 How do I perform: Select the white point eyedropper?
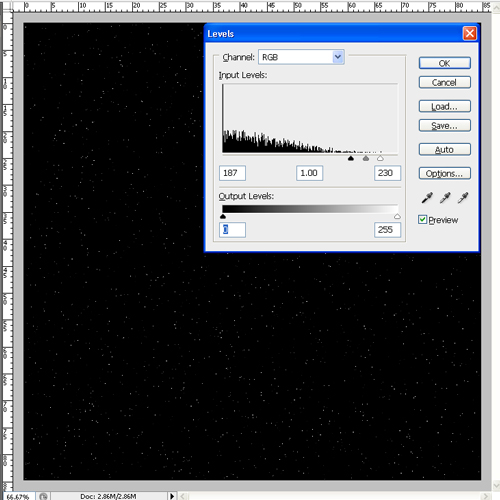(463, 198)
